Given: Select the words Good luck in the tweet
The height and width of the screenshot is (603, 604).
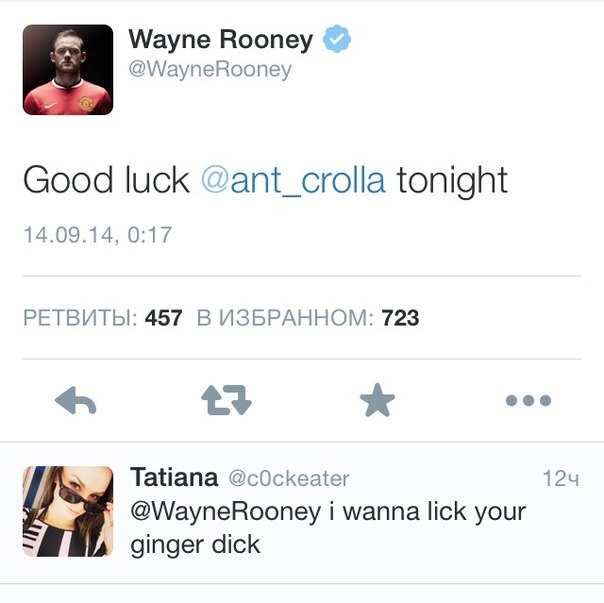Looking at the screenshot, I should 106,180.
